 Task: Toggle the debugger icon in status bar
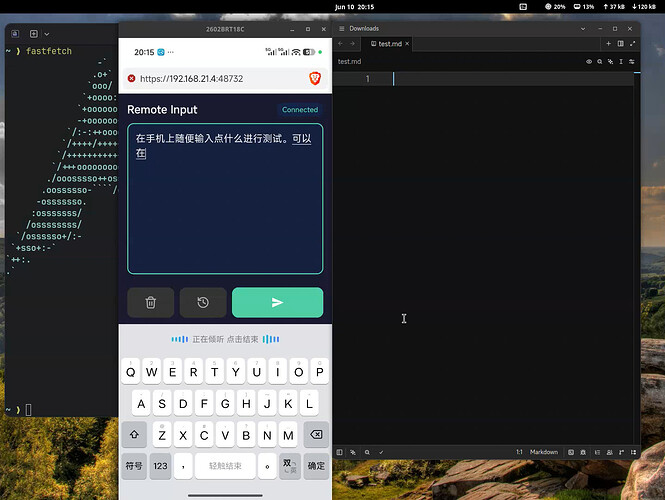(583, 452)
